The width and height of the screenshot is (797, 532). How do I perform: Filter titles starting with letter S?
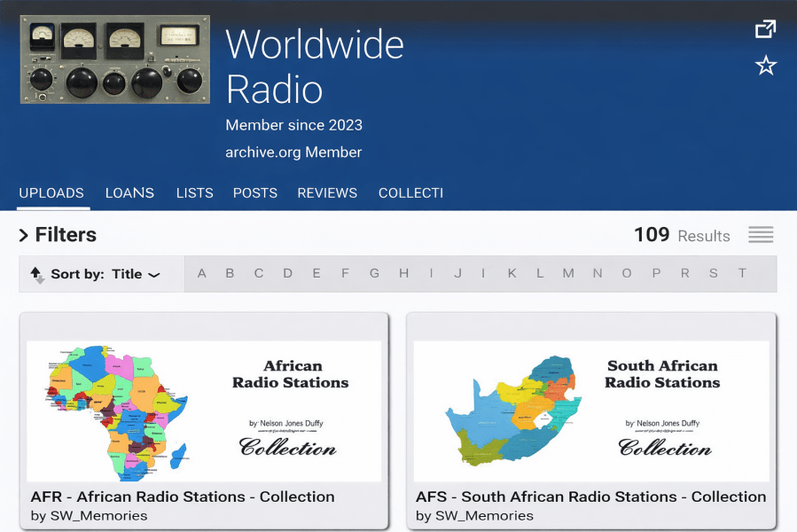click(x=713, y=273)
